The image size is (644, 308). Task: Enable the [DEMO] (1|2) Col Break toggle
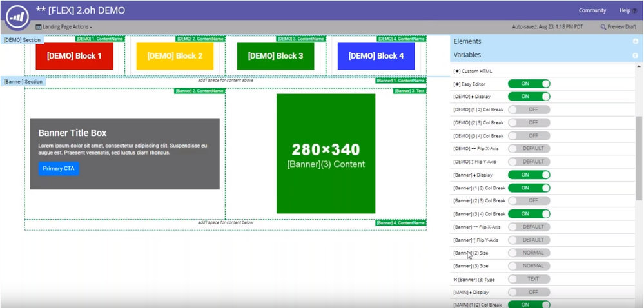coord(529,110)
